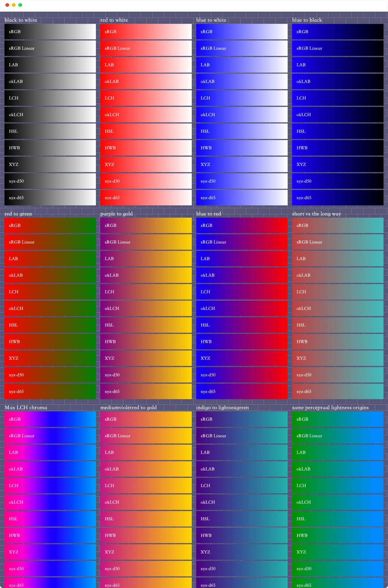Click the 'same perceptual lightness origins' heading
The image size is (388, 588).
[330, 408]
